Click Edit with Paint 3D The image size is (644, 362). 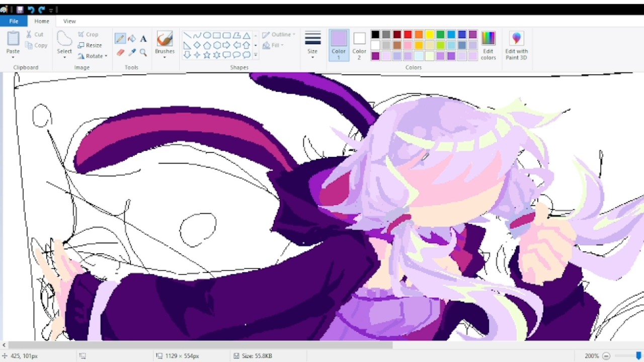(516, 46)
